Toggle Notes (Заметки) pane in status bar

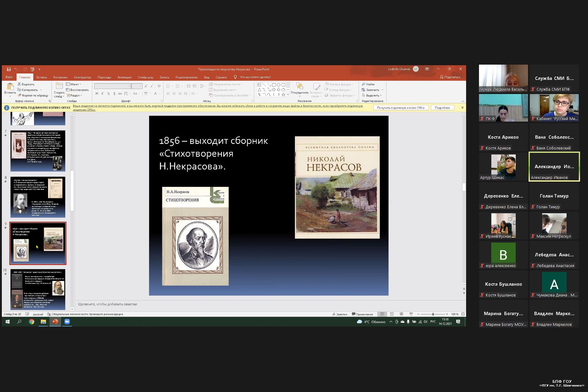[x=340, y=314]
